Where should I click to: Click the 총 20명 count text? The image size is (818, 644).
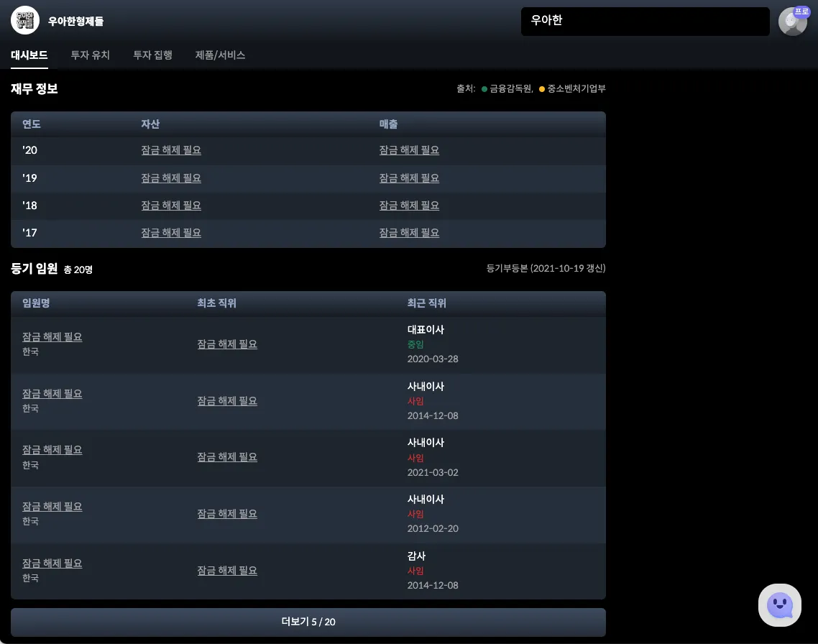click(78, 270)
